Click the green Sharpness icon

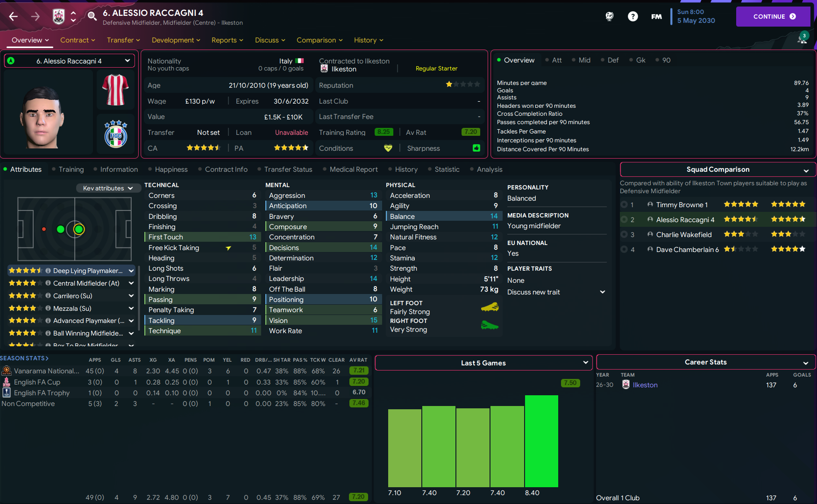point(476,148)
